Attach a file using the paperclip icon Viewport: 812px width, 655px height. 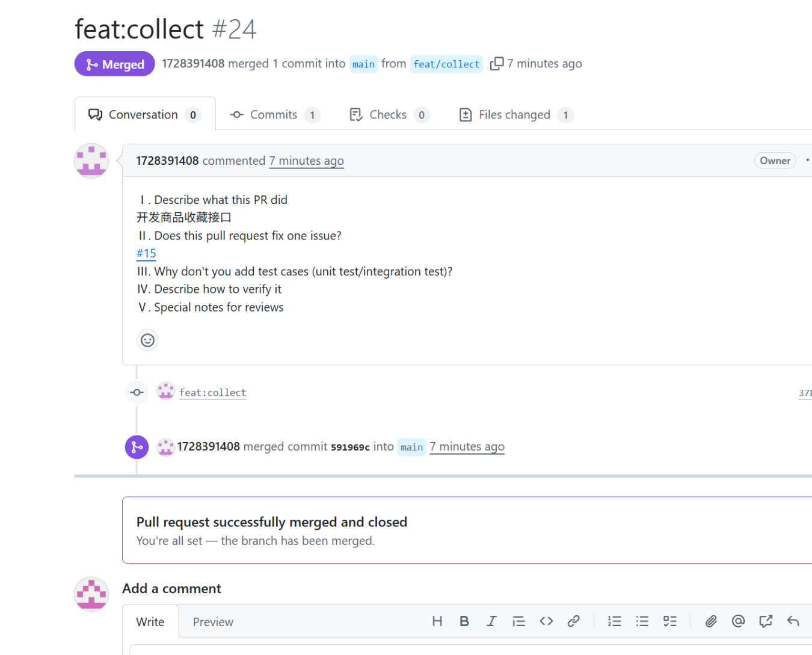pos(711,621)
